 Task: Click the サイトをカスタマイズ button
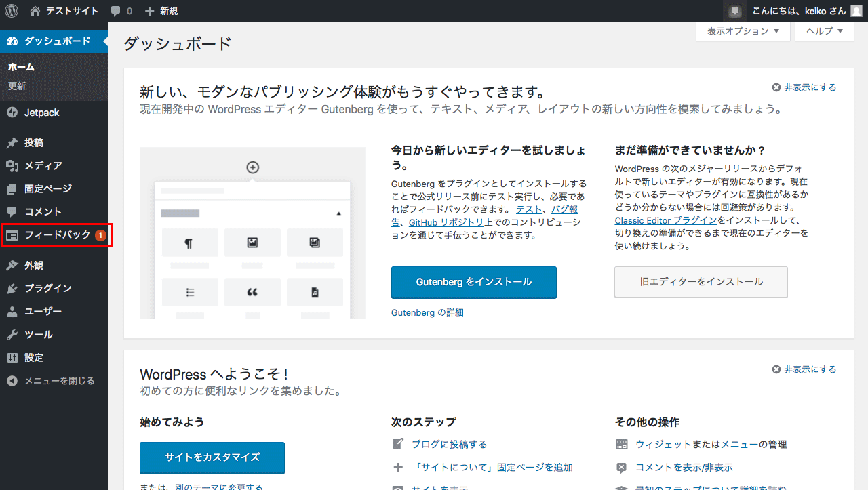tap(212, 457)
